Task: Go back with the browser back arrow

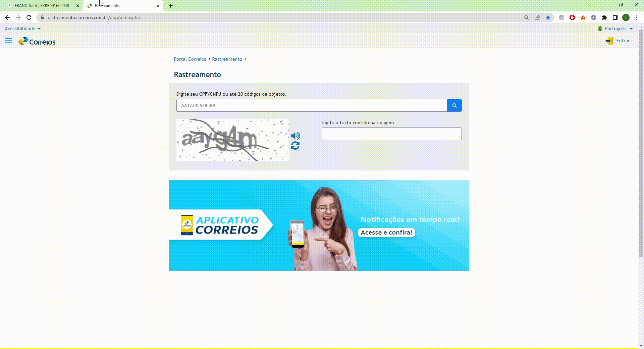Action: click(7, 17)
